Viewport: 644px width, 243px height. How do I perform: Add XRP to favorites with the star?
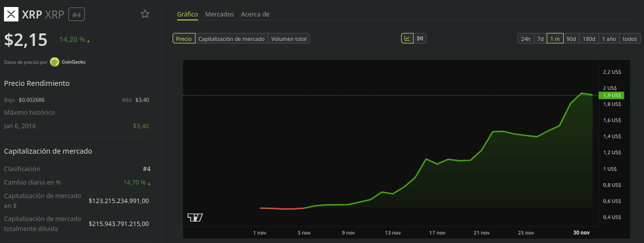pyautogui.click(x=145, y=14)
